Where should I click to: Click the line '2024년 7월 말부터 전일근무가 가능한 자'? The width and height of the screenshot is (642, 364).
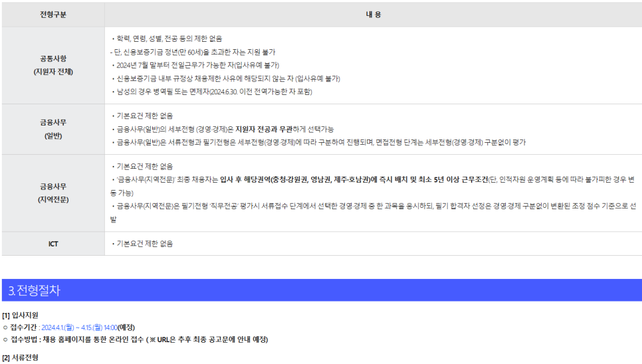tap(195, 65)
